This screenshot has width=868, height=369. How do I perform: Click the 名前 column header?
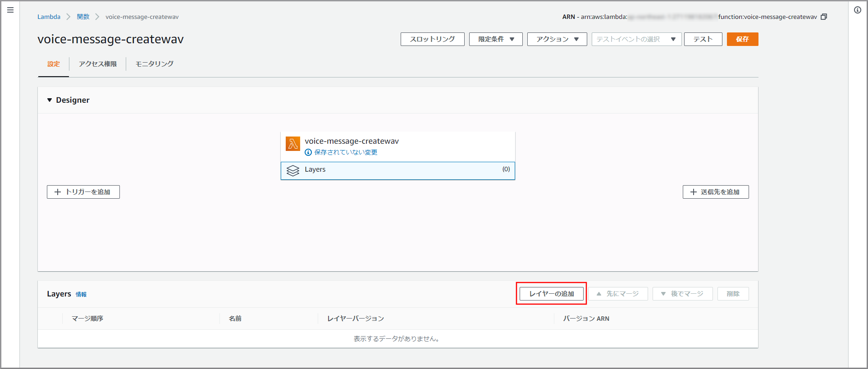click(235, 319)
